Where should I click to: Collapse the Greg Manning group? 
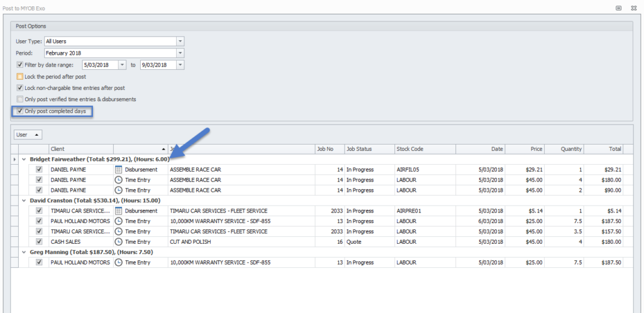coord(24,252)
